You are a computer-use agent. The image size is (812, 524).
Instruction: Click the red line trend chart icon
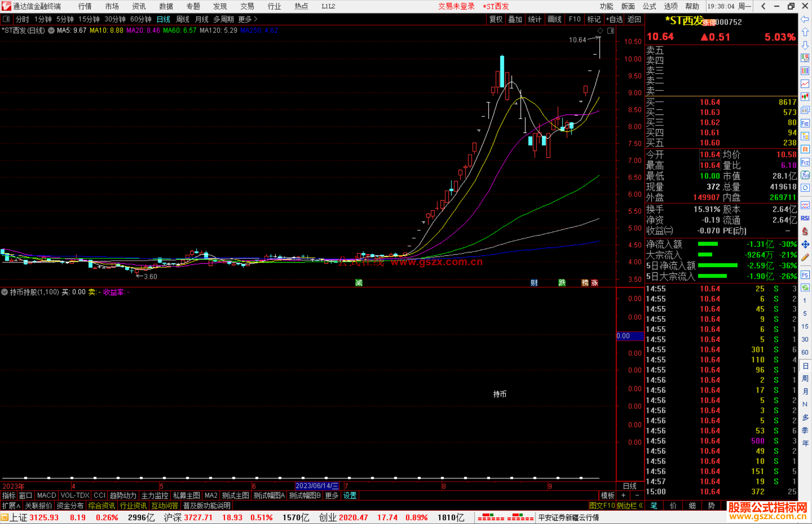[x=805, y=84]
